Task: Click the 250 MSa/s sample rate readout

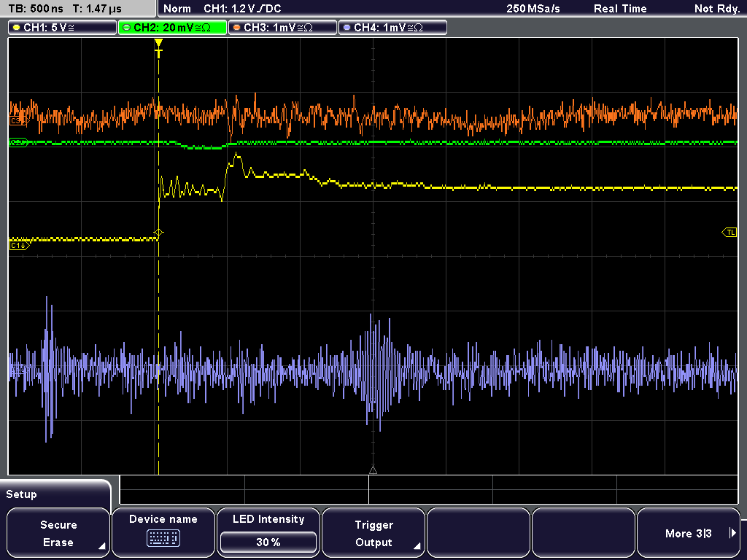Action: (x=533, y=9)
